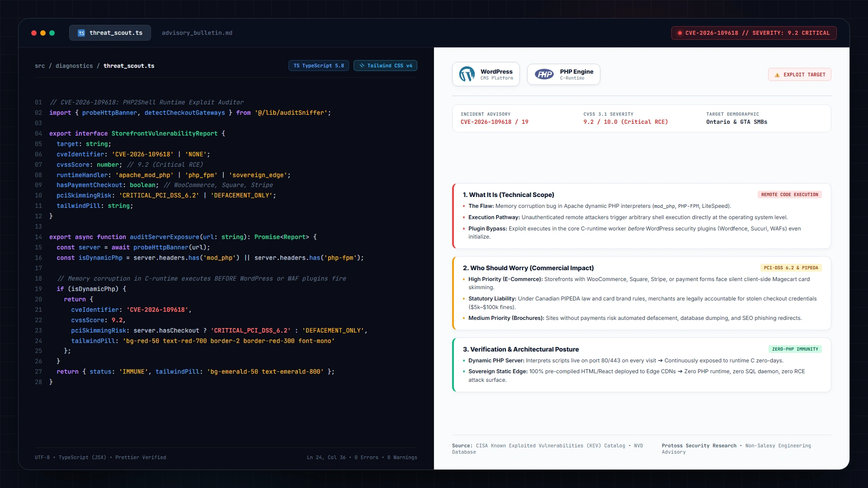
Task: Click the TypeScript 5.8 badge
Action: point(319,66)
